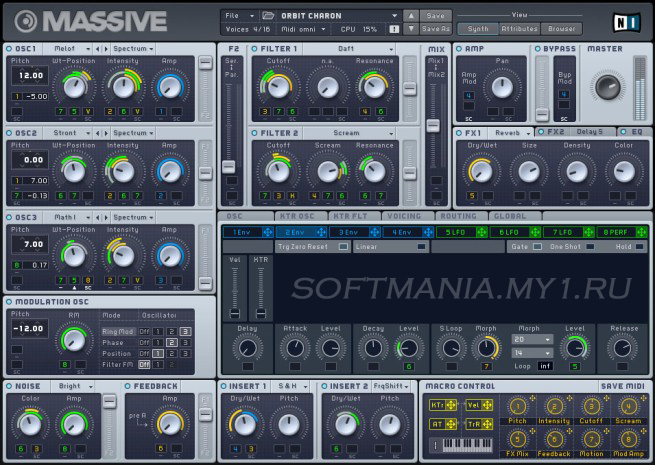The width and height of the screenshot is (655, 465).
Task: Click the AT macro handle cross icon
Action: pos(451,424)
